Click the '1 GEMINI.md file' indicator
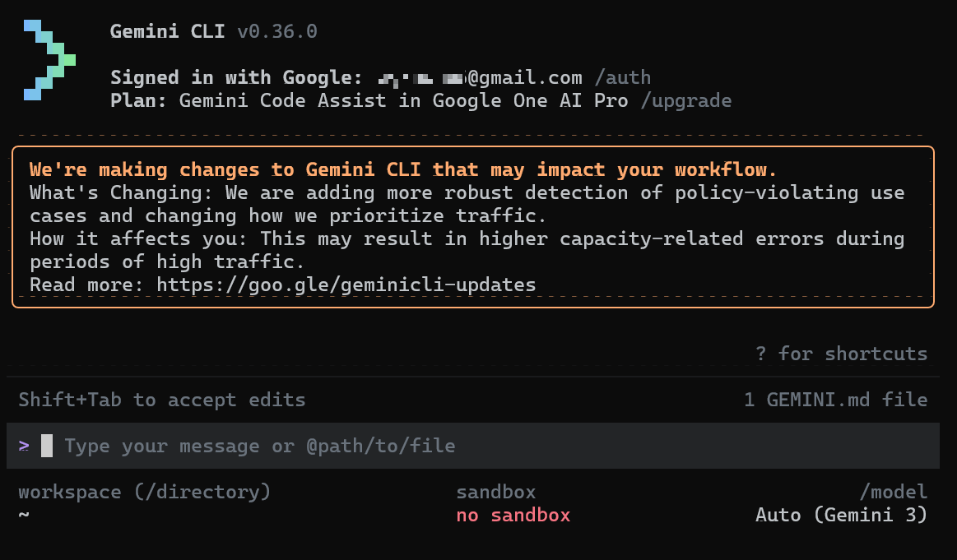The height and width of the screenshot is (560, 957). 835,400
